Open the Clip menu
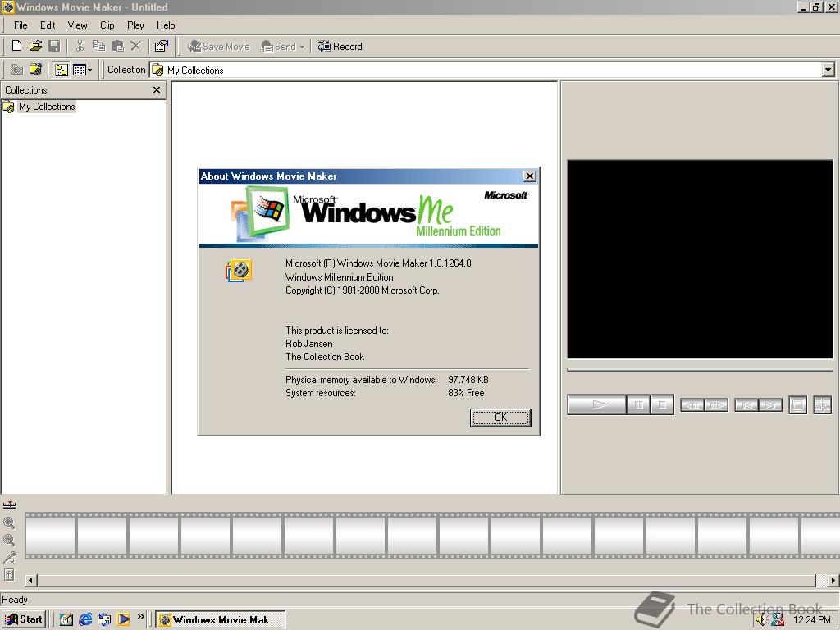Image resolution: width=840 pixels, height=630 pixels. point(107,25)
